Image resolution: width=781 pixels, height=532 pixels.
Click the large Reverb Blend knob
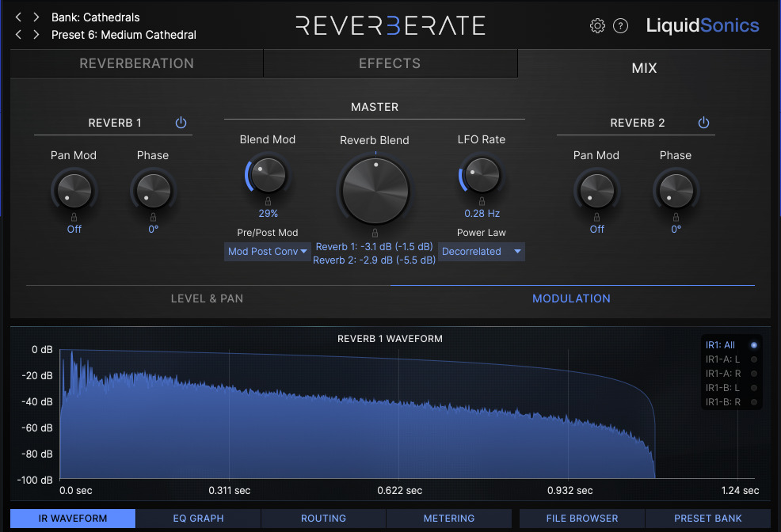(x=375, y=191)
